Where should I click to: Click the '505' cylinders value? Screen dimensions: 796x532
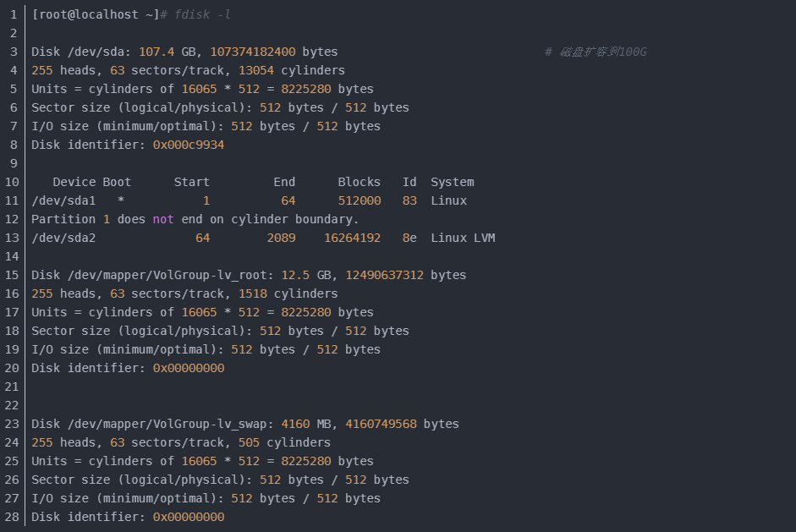click(x=249, y=442)
